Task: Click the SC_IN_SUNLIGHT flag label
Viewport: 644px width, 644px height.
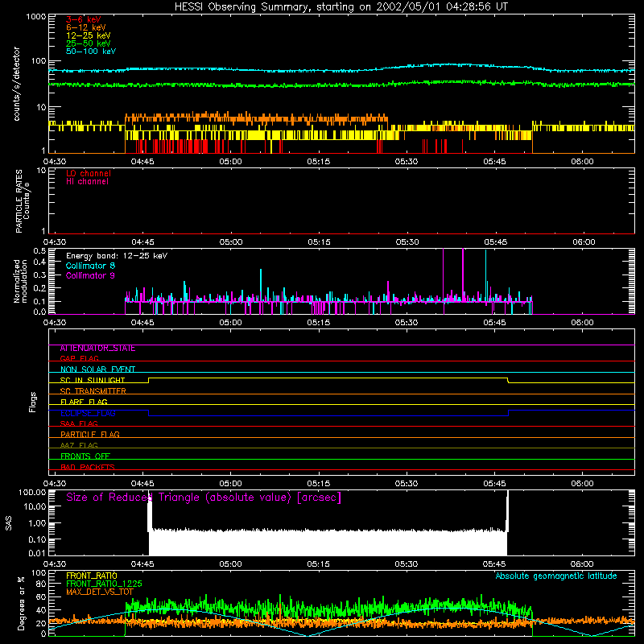Action: click(x=93, y=380)
